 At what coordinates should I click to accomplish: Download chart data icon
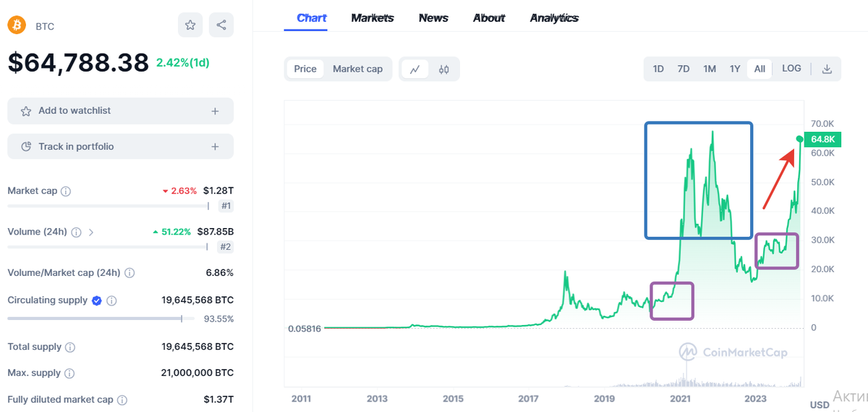[x=827, y=70]
